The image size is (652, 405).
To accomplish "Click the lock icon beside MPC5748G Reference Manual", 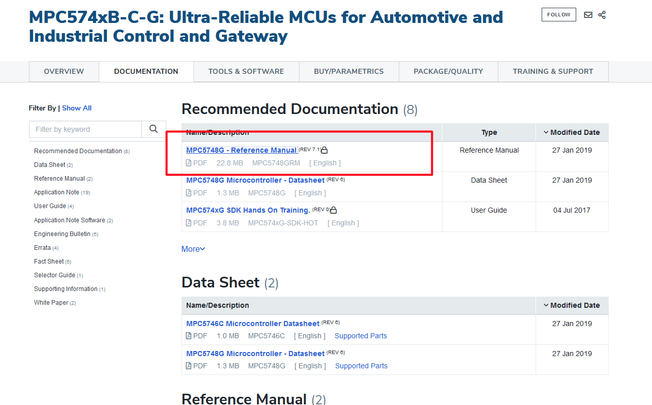I will [x=324, y=150].
